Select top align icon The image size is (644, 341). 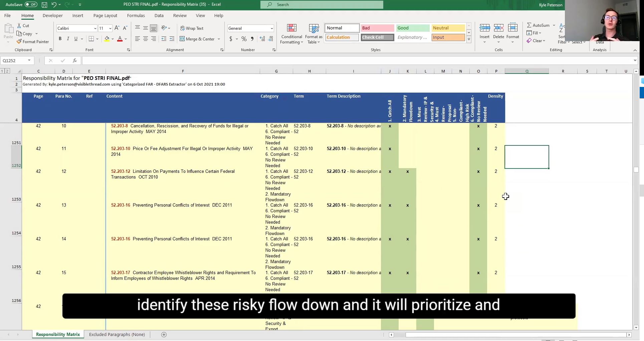pyautogui.click(x=138, y=28)
